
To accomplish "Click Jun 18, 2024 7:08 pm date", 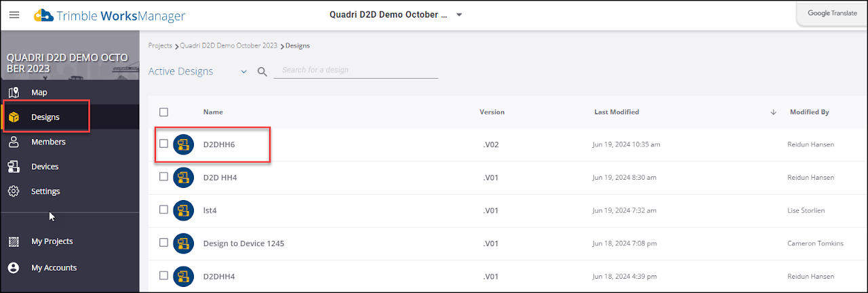I will point(624,243).
